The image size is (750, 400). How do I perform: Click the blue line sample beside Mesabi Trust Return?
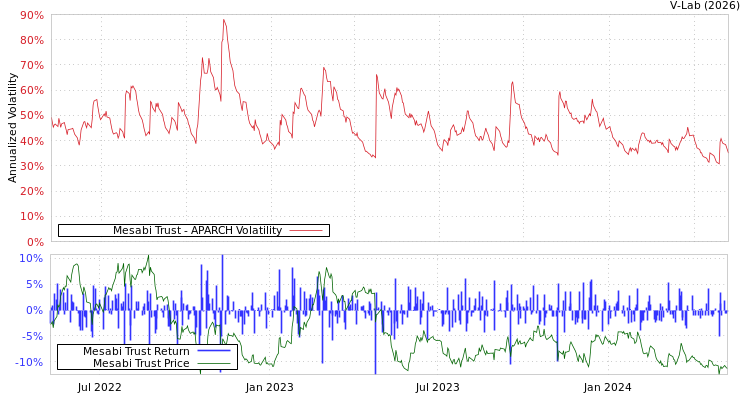213,351
